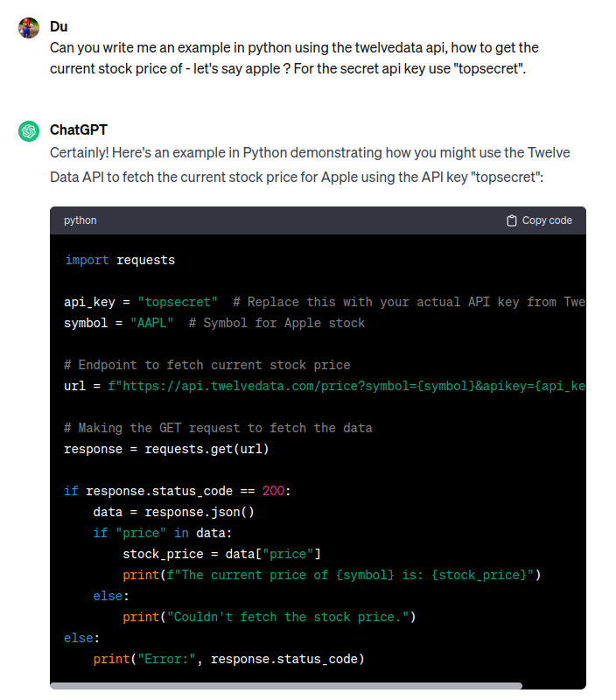The width and height of the screenshot is (616, 700).
Task: Click the twelvedata URL string in code
Action: [346, 386]
